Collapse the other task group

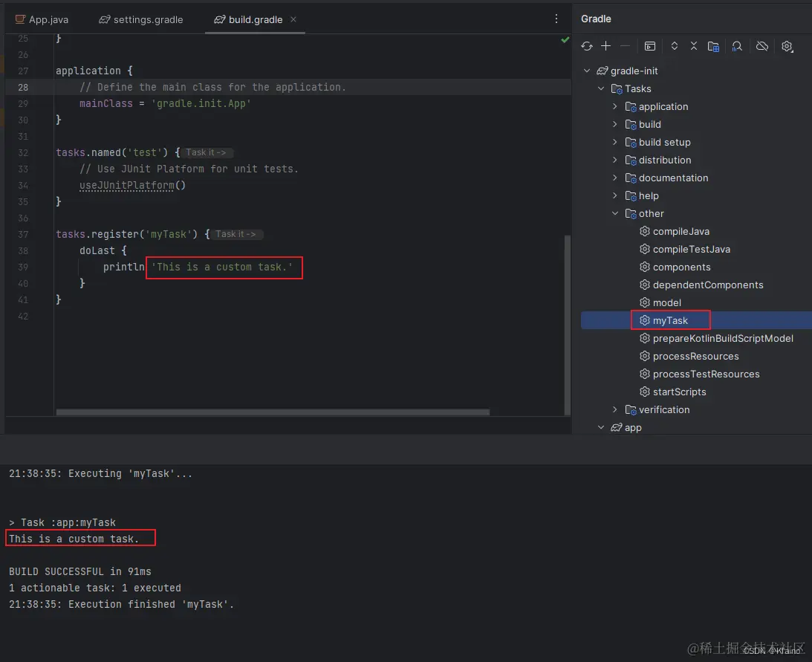[614, 213]
